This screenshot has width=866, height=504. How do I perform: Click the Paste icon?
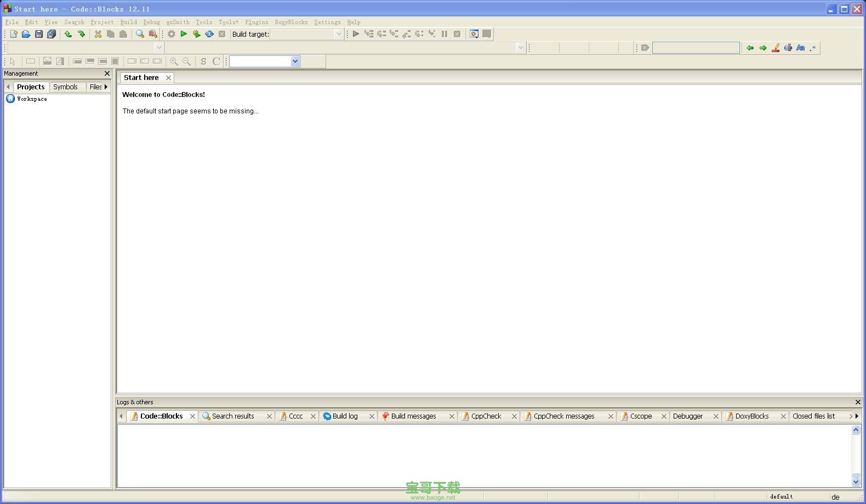point(123,34)
